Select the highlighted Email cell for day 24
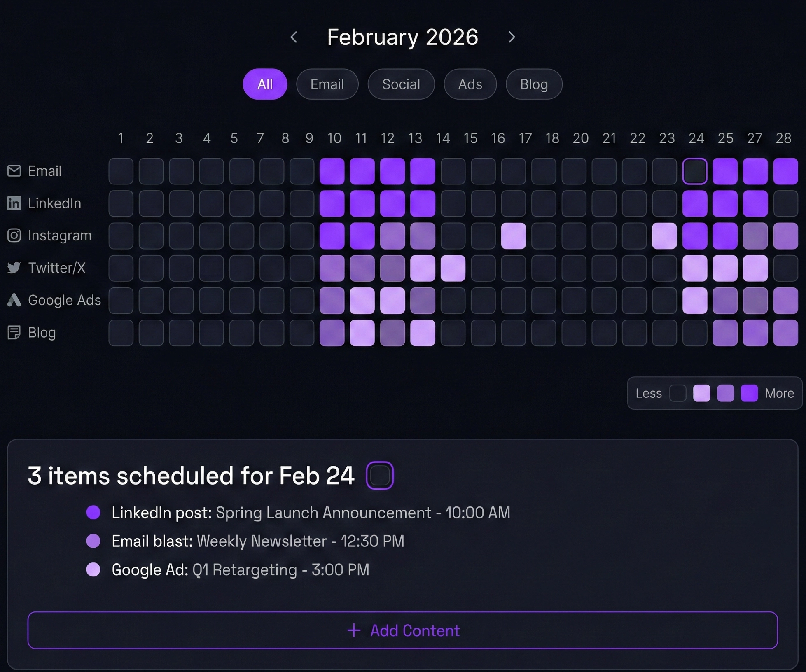806x672 pixels. point(695,171)
